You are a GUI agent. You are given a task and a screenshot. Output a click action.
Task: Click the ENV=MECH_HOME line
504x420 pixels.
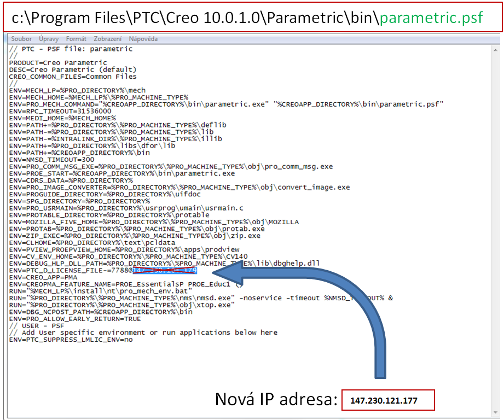coord(99,97)
